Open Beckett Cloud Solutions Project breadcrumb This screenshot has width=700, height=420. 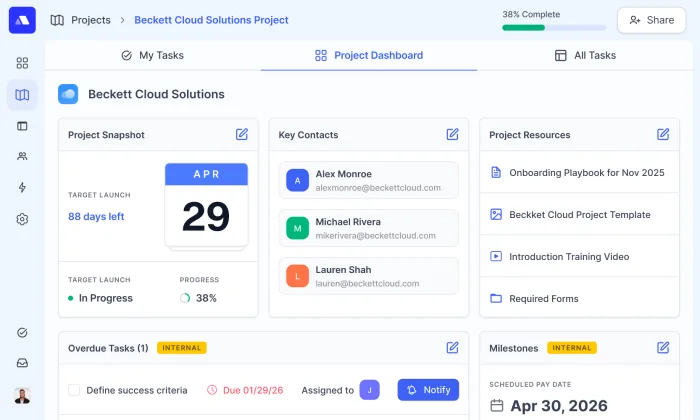tap(211, 20)
